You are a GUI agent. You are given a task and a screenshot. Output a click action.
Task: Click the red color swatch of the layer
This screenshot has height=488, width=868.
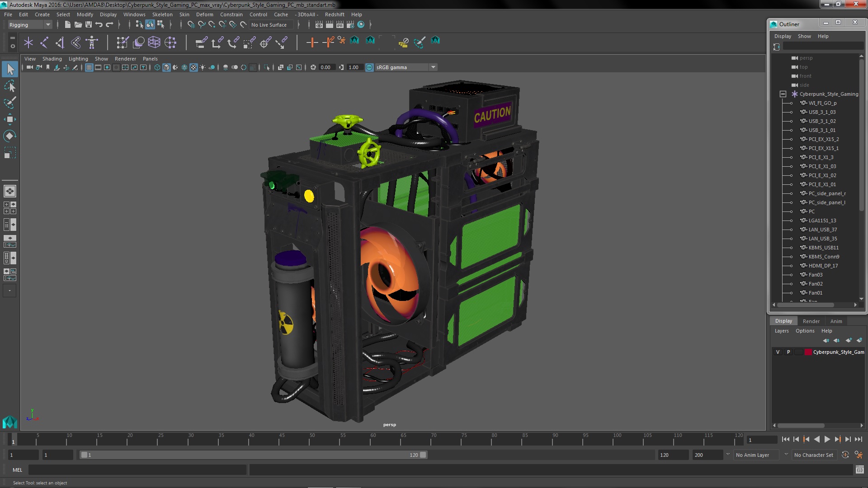808,352
